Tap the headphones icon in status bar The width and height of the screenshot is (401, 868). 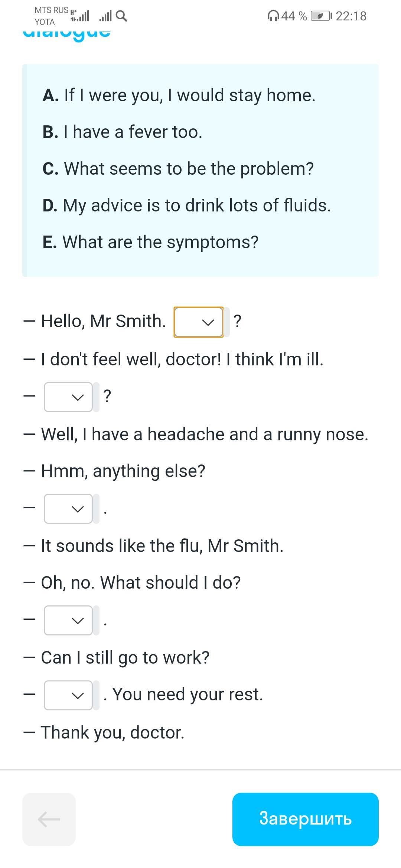click(273, 16)
